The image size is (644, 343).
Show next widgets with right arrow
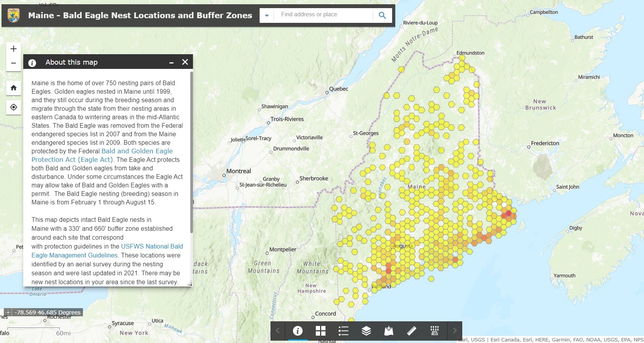click(x=455, y=331)
